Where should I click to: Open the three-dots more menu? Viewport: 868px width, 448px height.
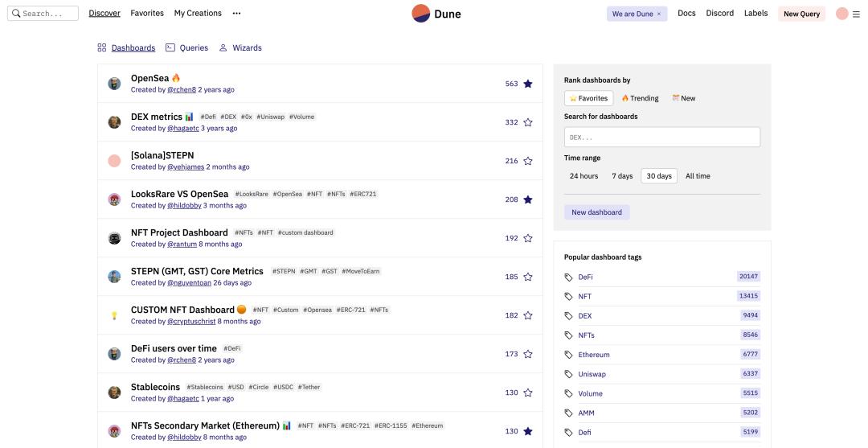click(236, 14)
